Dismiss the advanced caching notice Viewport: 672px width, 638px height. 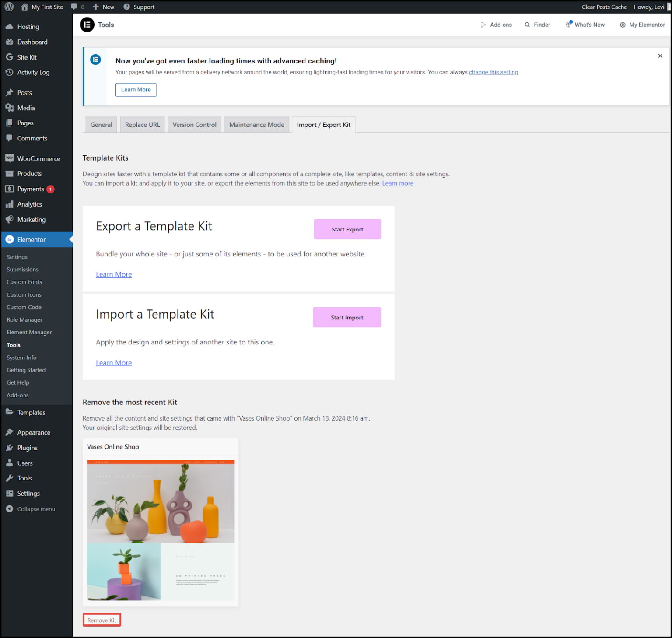(660, 56)
